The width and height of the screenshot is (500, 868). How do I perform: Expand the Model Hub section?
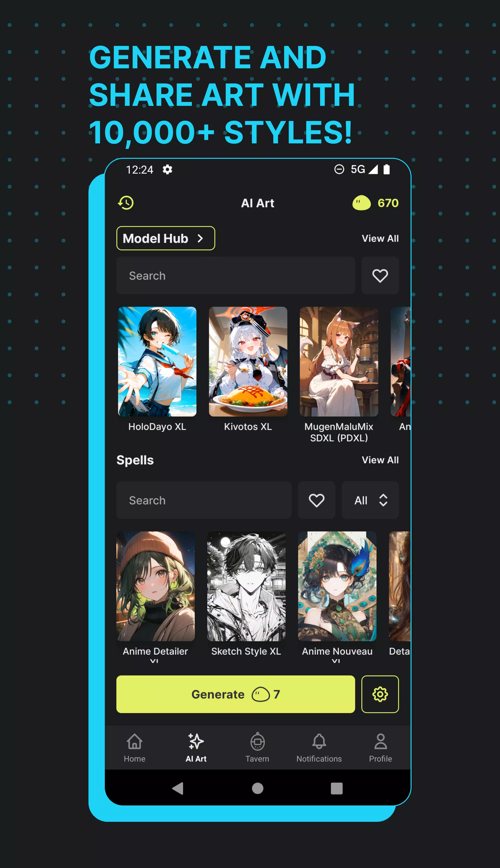pyautogui.click(x=165, y=238)
